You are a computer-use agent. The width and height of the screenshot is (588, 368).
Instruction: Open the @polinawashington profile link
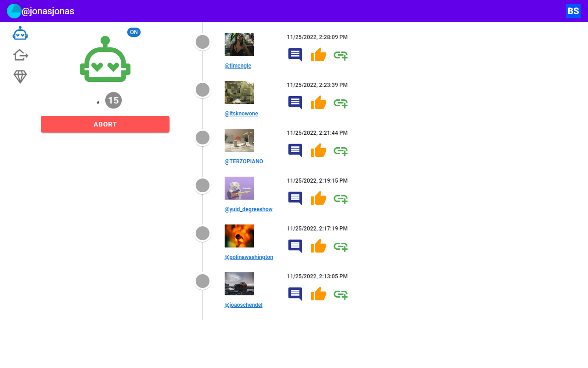click(x=249, y=257)
